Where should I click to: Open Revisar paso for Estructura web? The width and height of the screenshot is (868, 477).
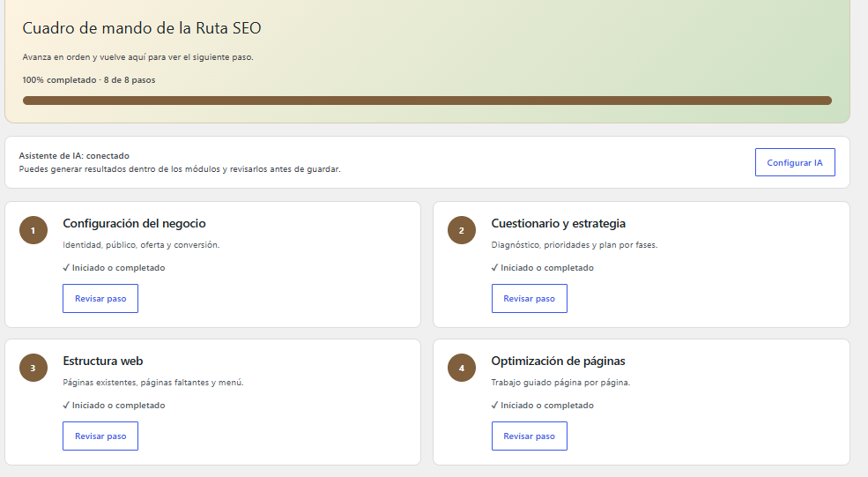(x=100, y=436)
